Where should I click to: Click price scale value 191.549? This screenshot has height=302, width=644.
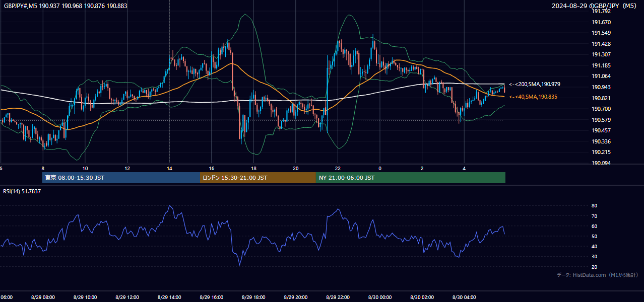pyautogui.click(x=601, y=33)
